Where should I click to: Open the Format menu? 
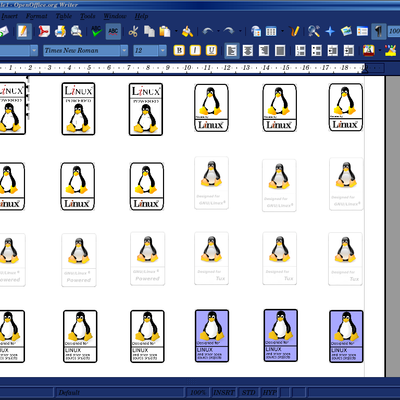tap(37, 16)
